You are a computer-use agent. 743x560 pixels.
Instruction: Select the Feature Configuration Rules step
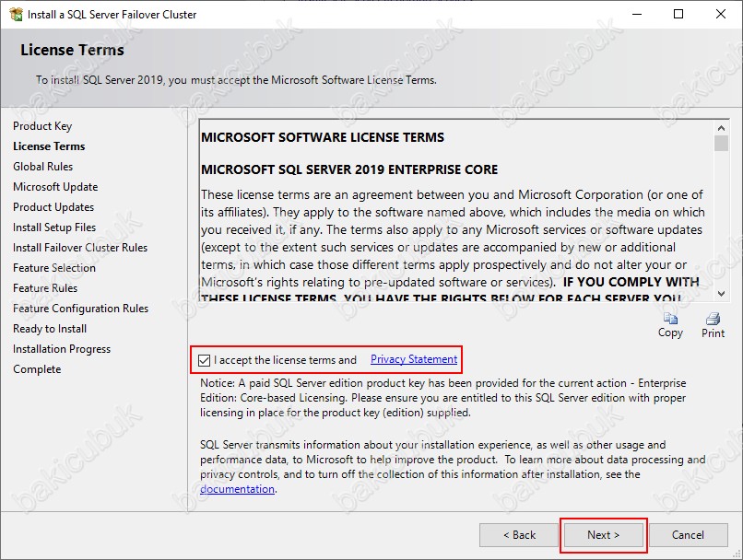[x=80, y=309]
